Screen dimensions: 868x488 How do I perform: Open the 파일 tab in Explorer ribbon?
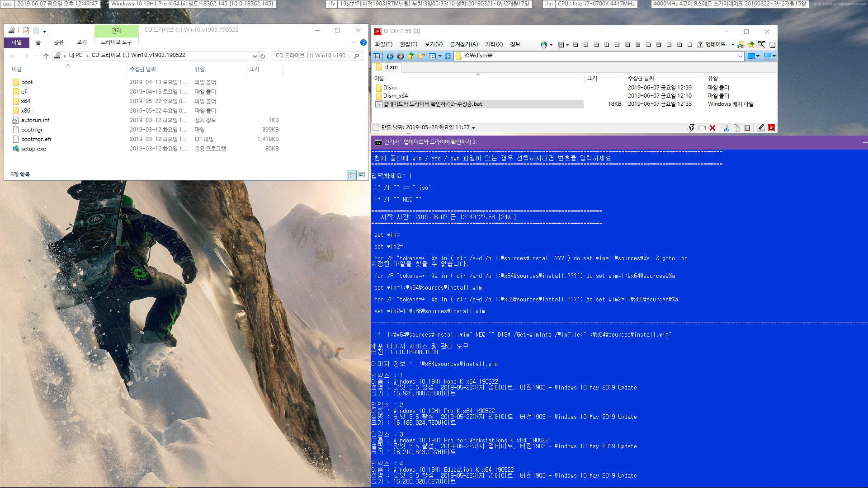[17, 42]
